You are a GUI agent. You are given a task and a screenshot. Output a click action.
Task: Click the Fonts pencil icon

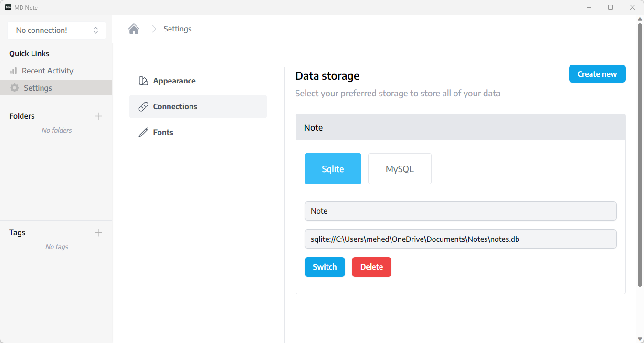143,132
